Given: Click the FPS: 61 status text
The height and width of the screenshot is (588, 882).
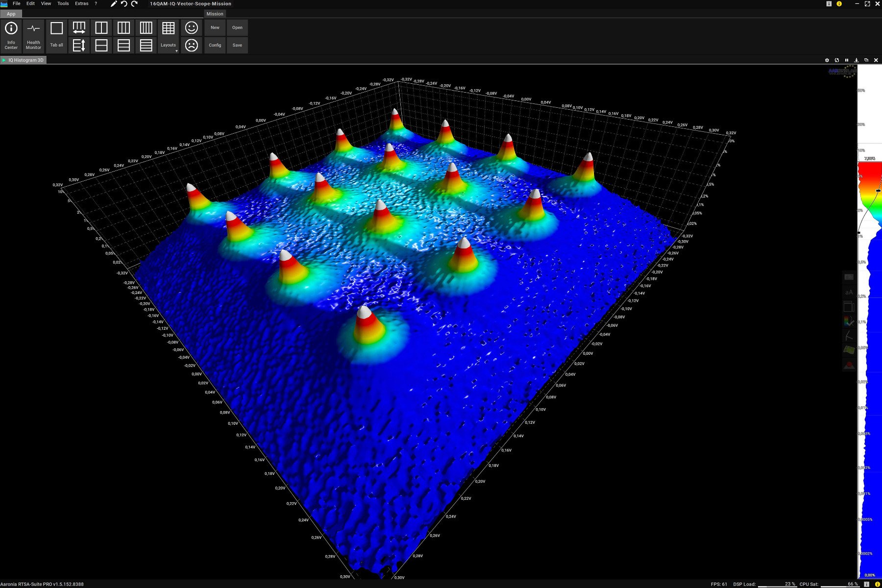Looking at the screenshot, I should coord(719,584).
